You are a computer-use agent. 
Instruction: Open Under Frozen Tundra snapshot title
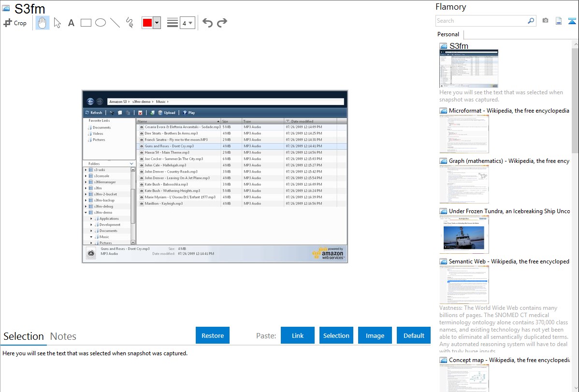pos(509,211)
